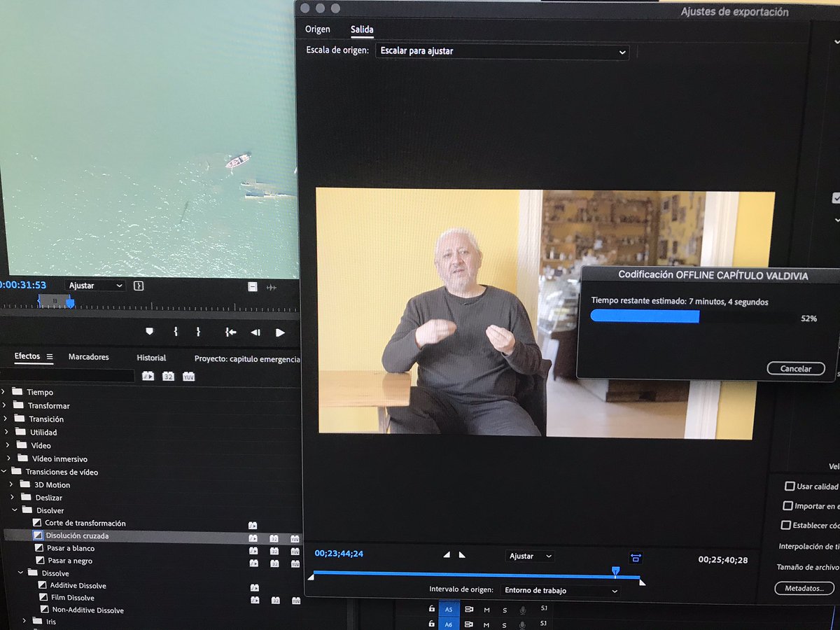The width and height of the screenshot is (840, 630).
Task: Click the A6 track lock icon
Action: (x=432, y=624)
